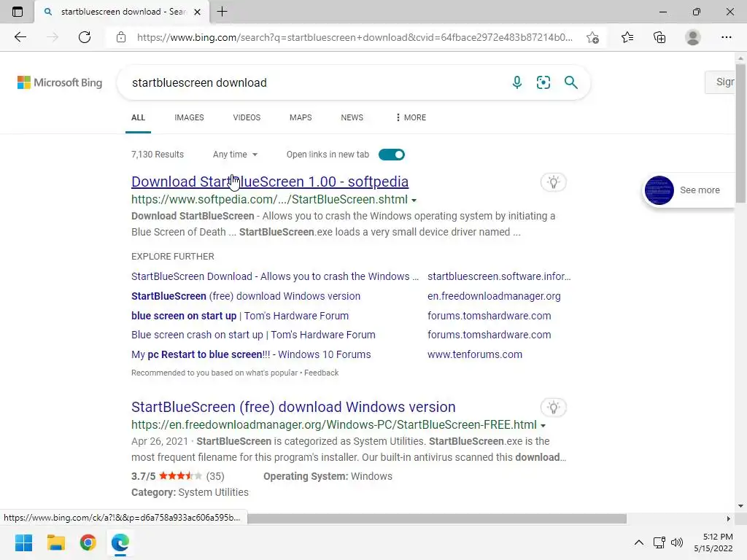The height and width of the screenshot is (560, 747).
Task: Click the taskbar clock showing 5:12 PM
Action: [x=713, y=542]
